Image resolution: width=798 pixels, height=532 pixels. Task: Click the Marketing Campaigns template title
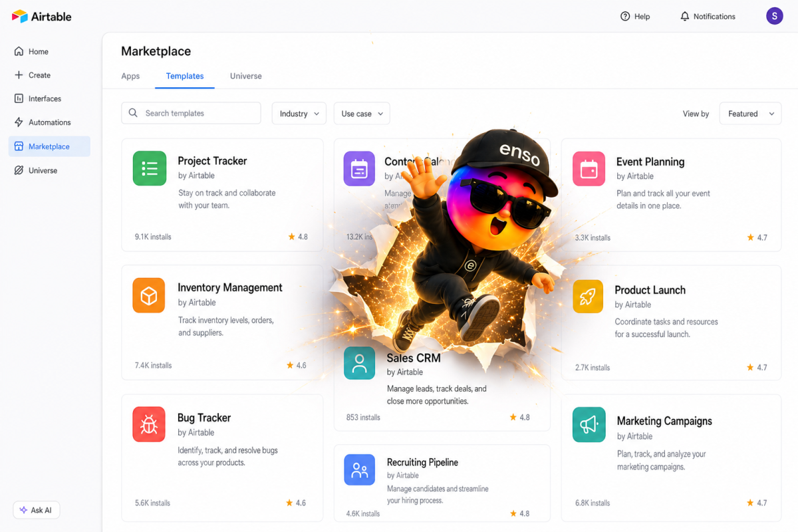point(664,421)
